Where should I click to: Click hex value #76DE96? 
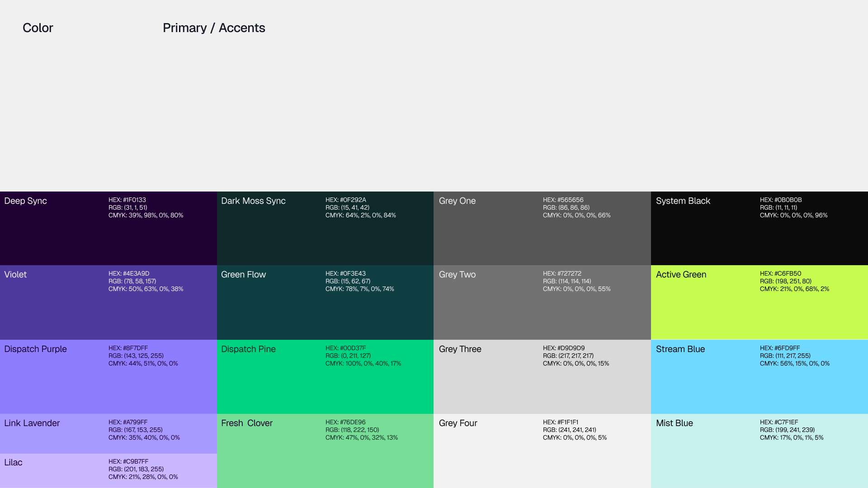coord(353,422)
